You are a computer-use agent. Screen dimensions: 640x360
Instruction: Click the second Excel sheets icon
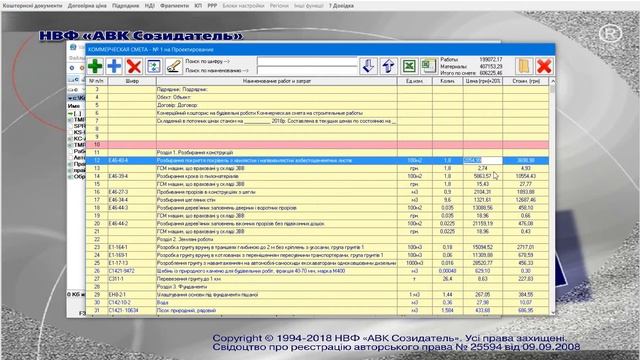429,66
